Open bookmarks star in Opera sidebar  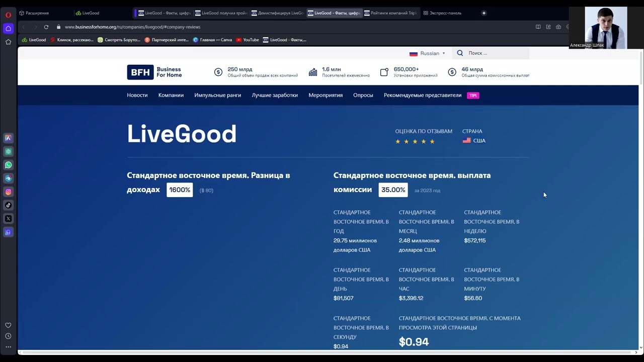(x=8, y=42)
